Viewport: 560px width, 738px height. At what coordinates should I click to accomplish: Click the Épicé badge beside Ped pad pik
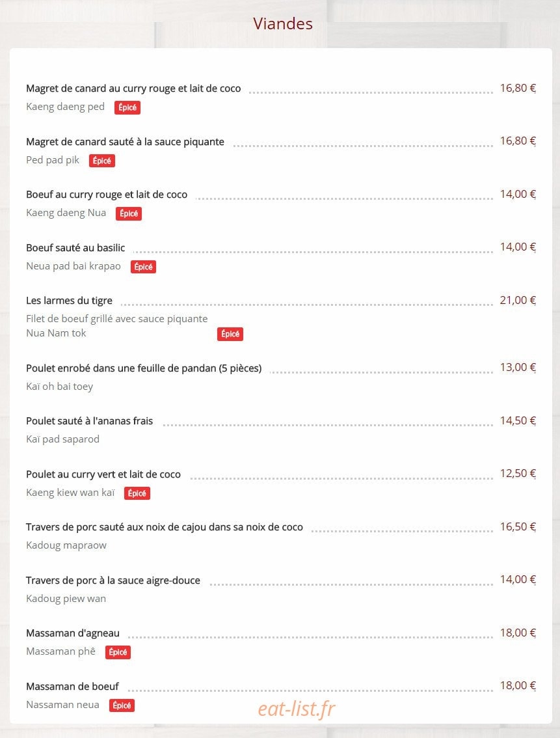coord(101,161)
